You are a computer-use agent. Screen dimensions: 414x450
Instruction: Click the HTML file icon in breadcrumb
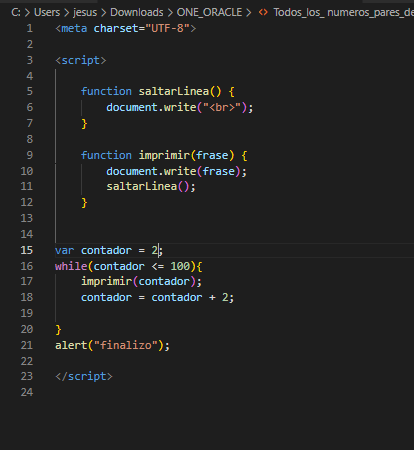click(x=263, y=12)
